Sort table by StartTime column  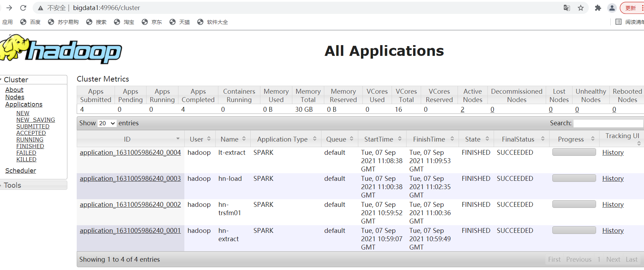click(x=383, y=139)
